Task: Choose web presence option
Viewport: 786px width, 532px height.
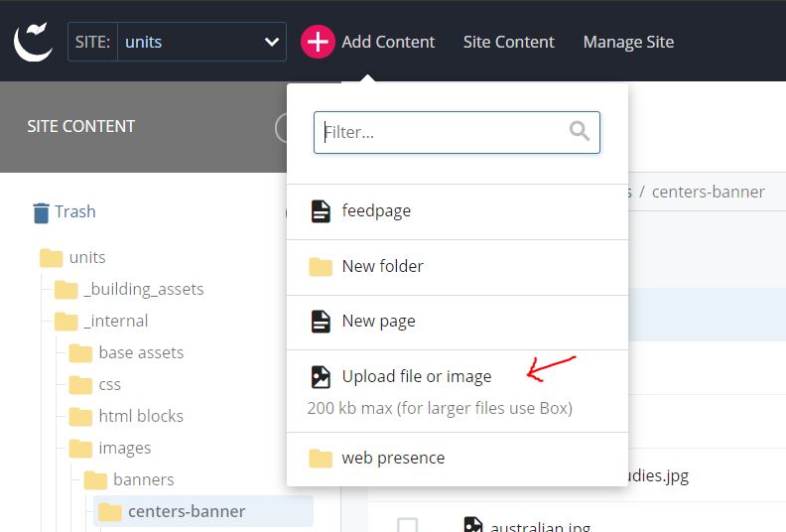Action: 458,459
